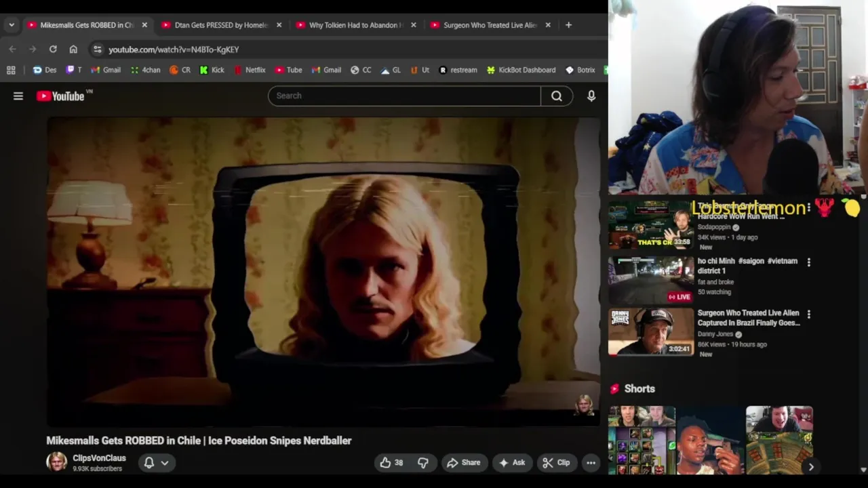Activate voice search microphone icon

coord(591,96)
